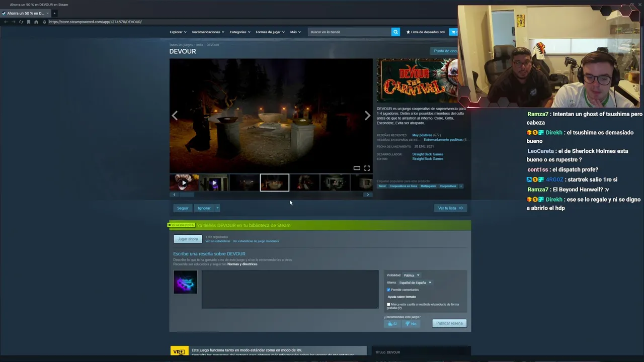
Task: Click the 'Todos los juegos' breadcrumb
Action: click(181, 45)
